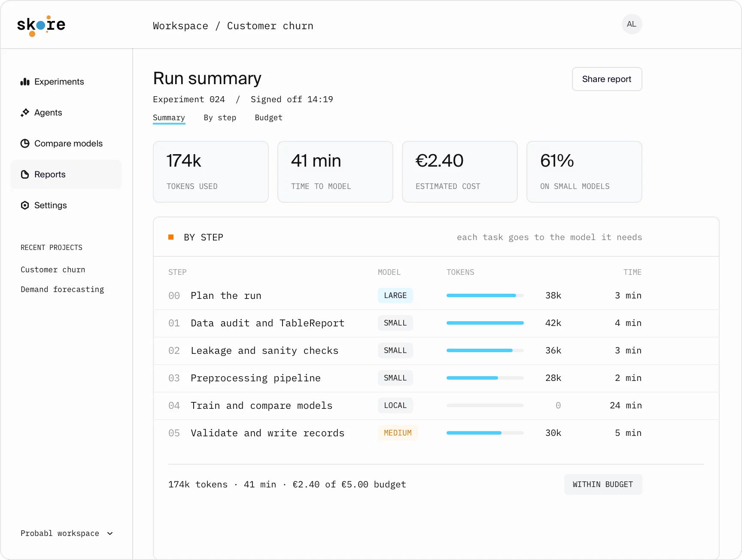Click the Compare models clock icon
Screen dimensions: 742x560
coord(25,143)
